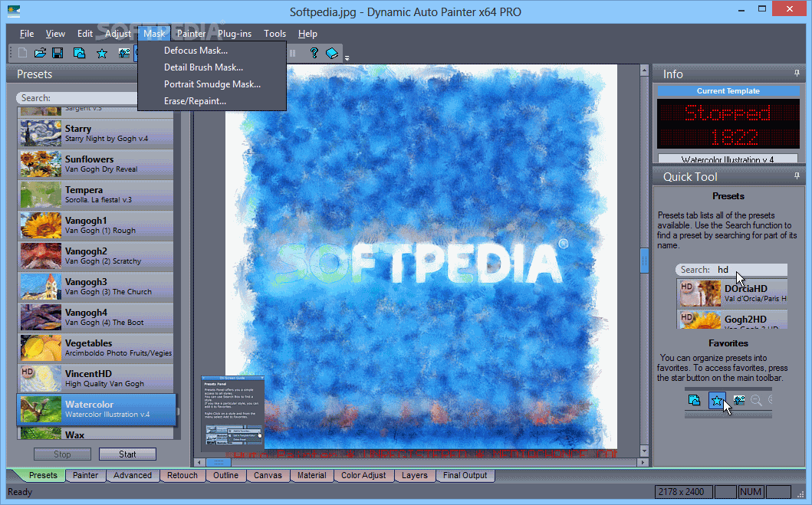The height and width of the screenshot is (505, 812).
Task: Open the Adjust menu
Action: pyautogui.click(x=118, y=34)
